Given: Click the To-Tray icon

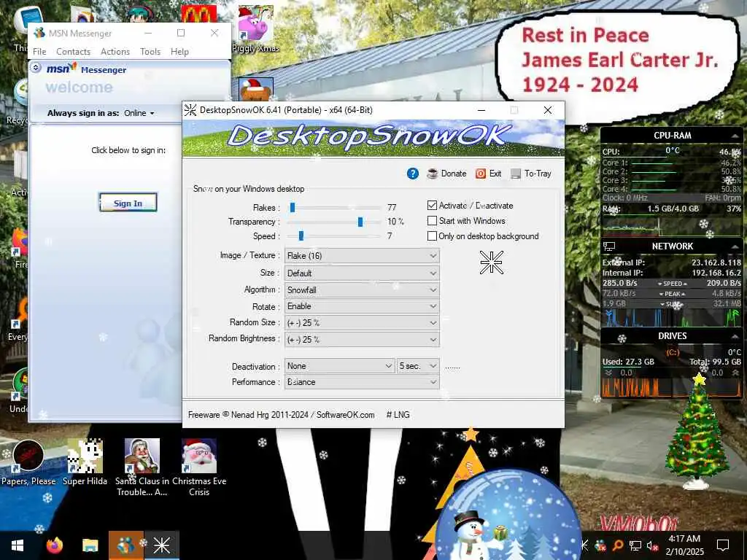Looking at the screenshot, I should [516, 174].
